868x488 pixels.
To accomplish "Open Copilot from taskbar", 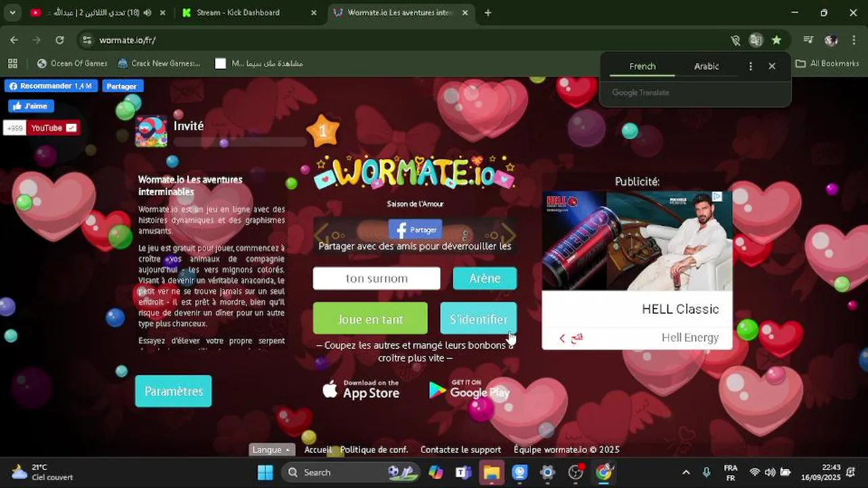I will click(435, 472).
